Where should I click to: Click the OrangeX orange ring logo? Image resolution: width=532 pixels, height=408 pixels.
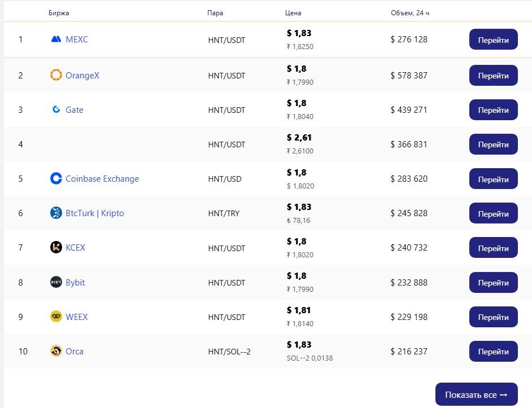point(56,75)
